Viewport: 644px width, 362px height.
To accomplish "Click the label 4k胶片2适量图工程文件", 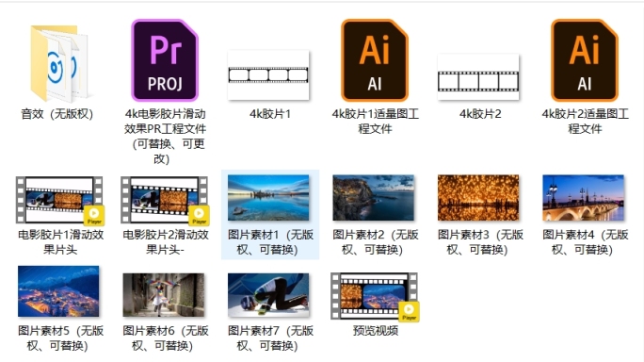I will tap(585, 122).
